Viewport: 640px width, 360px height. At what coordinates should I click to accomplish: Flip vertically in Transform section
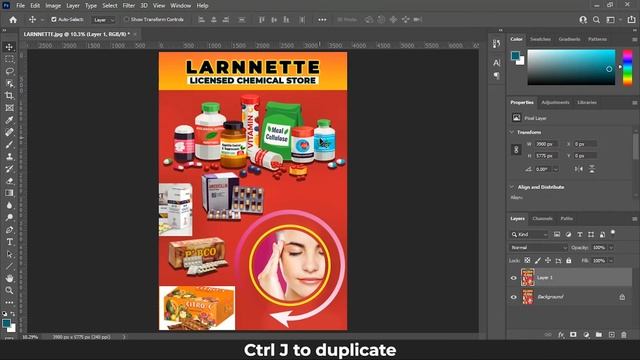click(x=592, y=169)
